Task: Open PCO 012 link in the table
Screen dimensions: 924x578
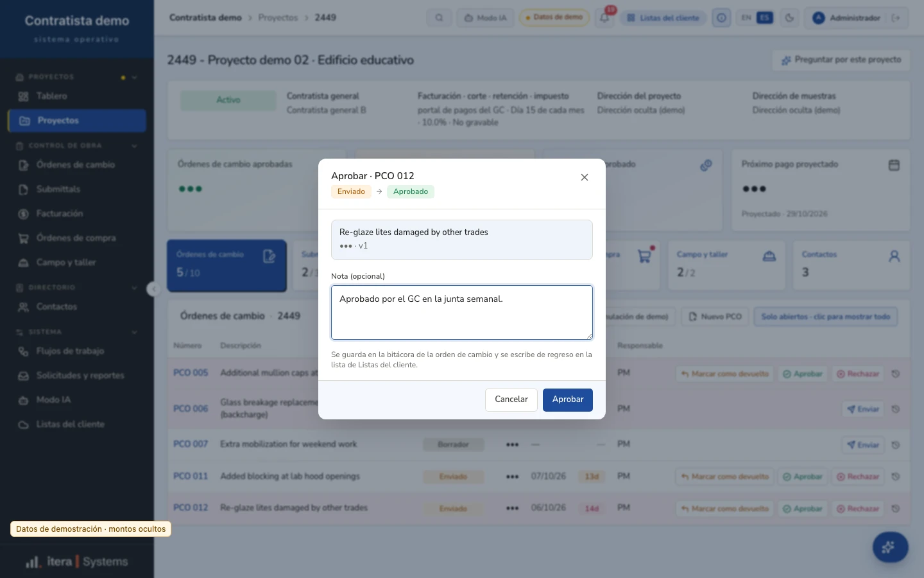Action: [x=191, y=508]
